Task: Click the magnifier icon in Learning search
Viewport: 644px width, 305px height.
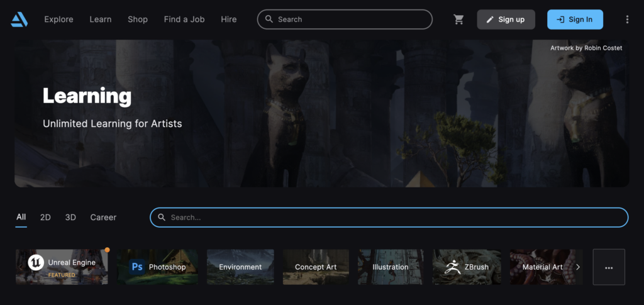Action: point(162,218)
